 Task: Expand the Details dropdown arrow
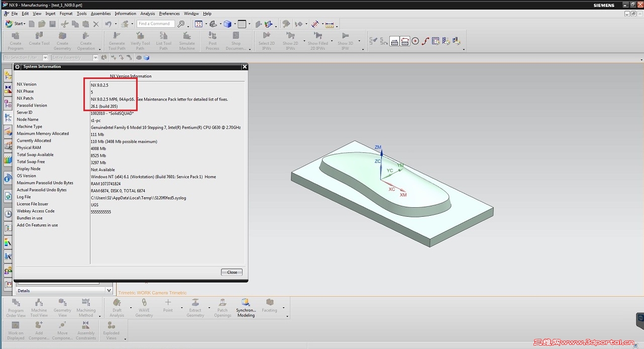[x=109, y=291]
